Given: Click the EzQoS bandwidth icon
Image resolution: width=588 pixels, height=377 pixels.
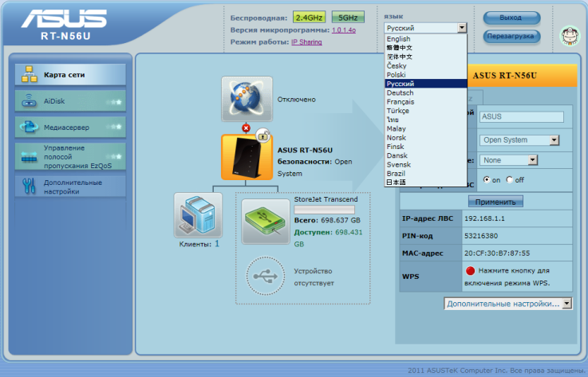Looking at the screenshot, I should tap(30, 157).
